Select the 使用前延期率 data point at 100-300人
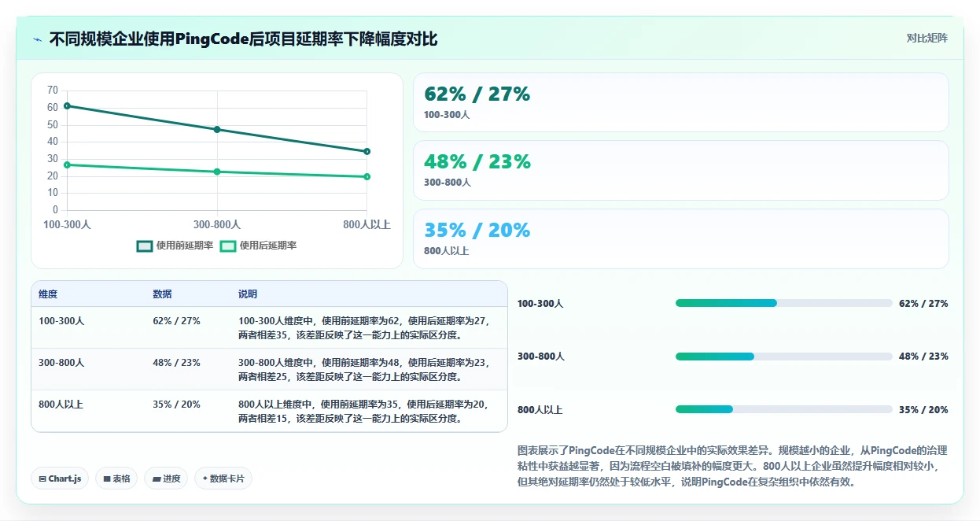Viewport: 980px width, 521px height. click(67, 105)
